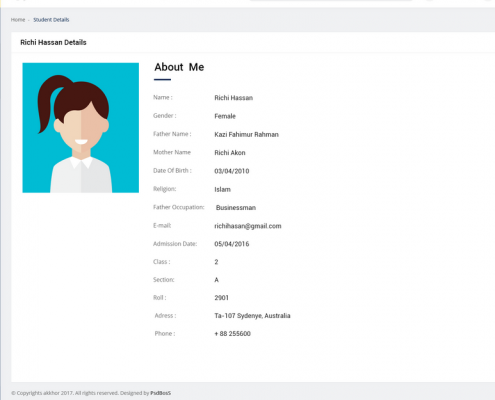
Task: Select the Richi Hassan Details heading
Action: click(53, 42)
